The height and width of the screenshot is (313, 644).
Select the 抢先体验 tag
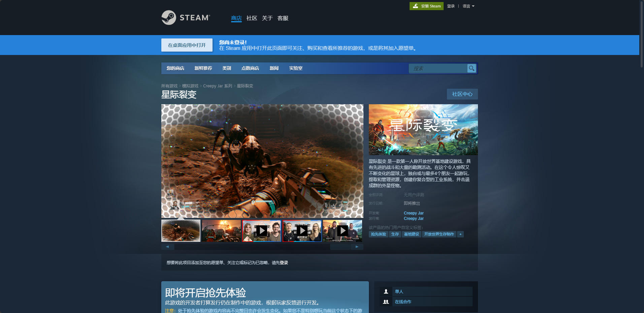point(379,234)
